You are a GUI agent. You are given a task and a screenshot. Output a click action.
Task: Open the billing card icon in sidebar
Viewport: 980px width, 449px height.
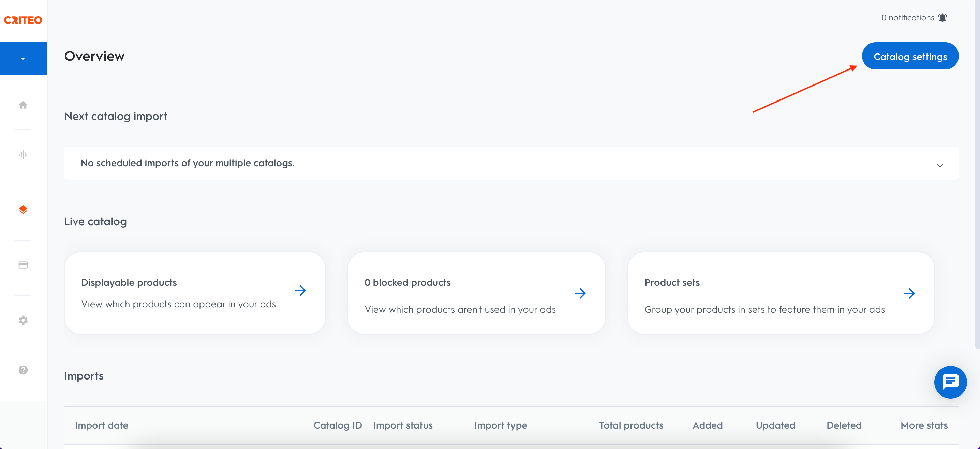[23, 265]
